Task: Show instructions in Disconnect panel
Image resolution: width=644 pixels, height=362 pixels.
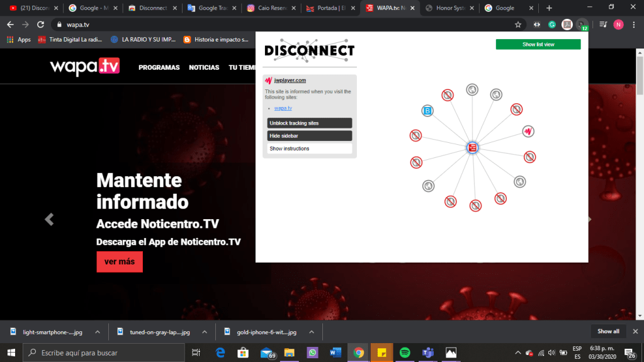Action: point(309,149)
